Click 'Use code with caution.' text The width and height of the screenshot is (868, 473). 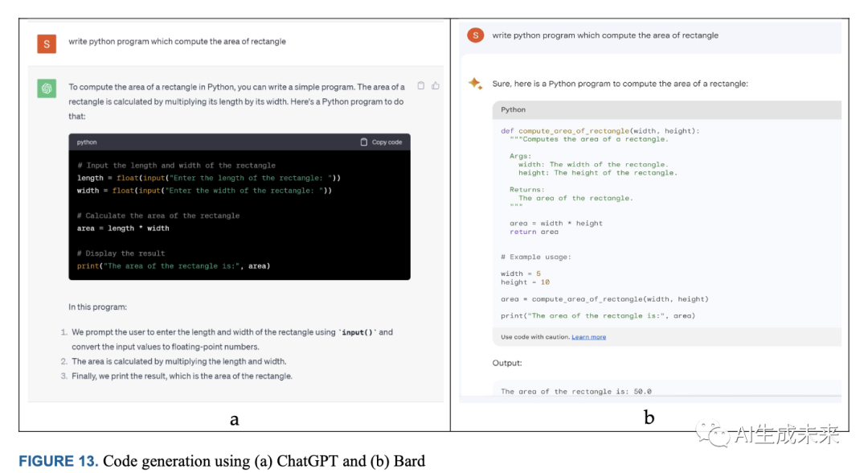click(534, 337)
